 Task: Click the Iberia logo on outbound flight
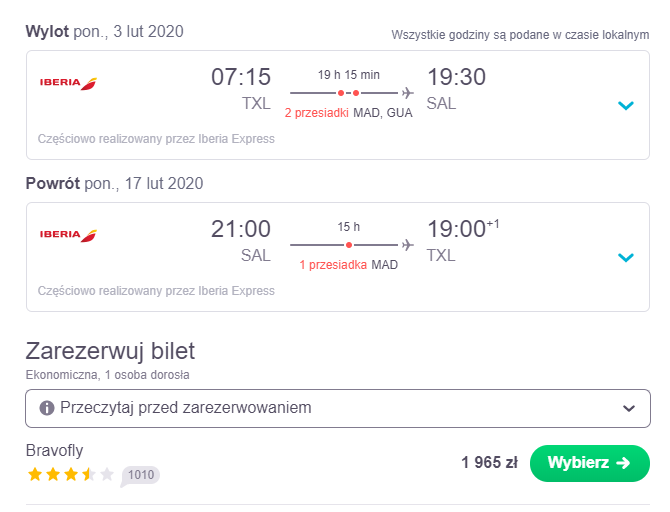[68, 83]
